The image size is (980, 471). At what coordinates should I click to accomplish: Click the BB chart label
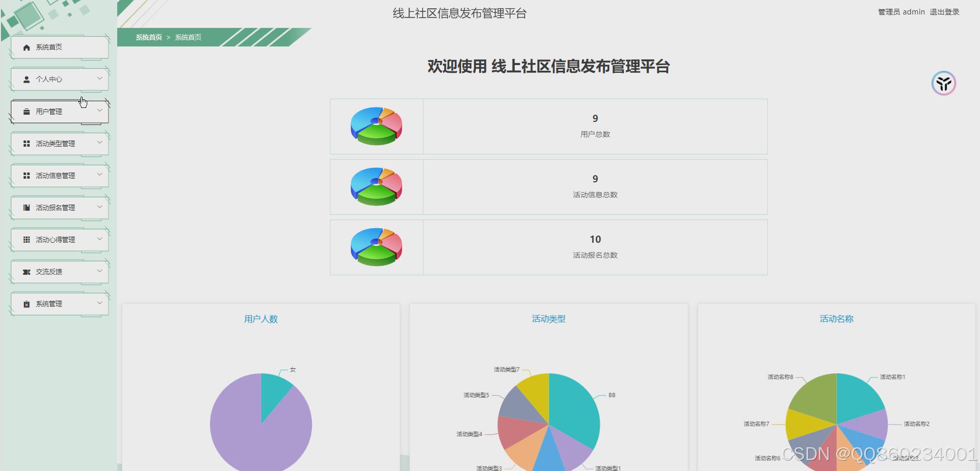612,395
